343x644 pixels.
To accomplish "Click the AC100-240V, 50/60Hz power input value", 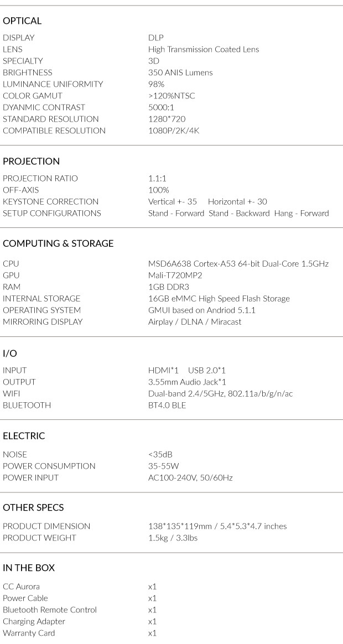I will [191, 477].
